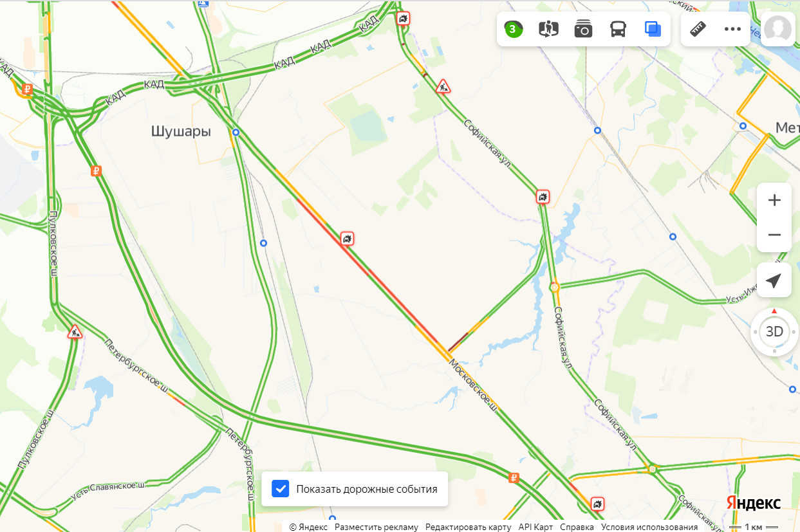Open the Условия использования link

[x=649, y=527]
